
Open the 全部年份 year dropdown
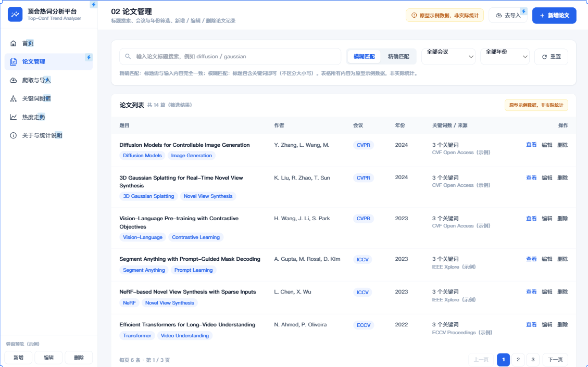505,56
